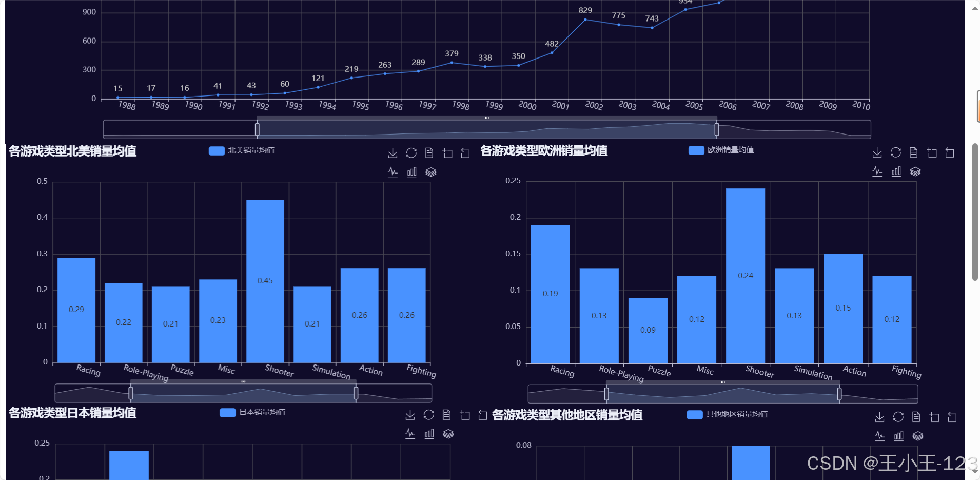
Task: Click right zoom handle under Europe chart
Action: pyautogui.click(x=839, y=394)
